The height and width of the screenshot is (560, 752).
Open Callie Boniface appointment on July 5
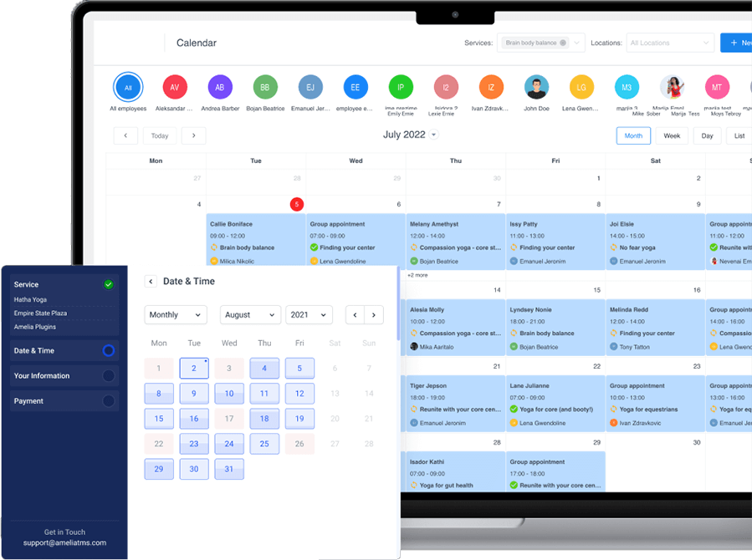[255, 242]
